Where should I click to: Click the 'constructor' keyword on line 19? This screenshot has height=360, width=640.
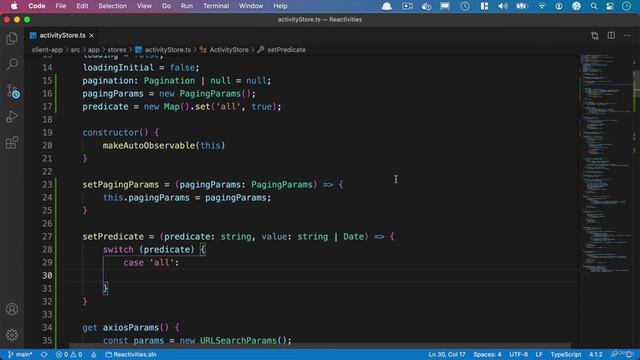(110, 132)
